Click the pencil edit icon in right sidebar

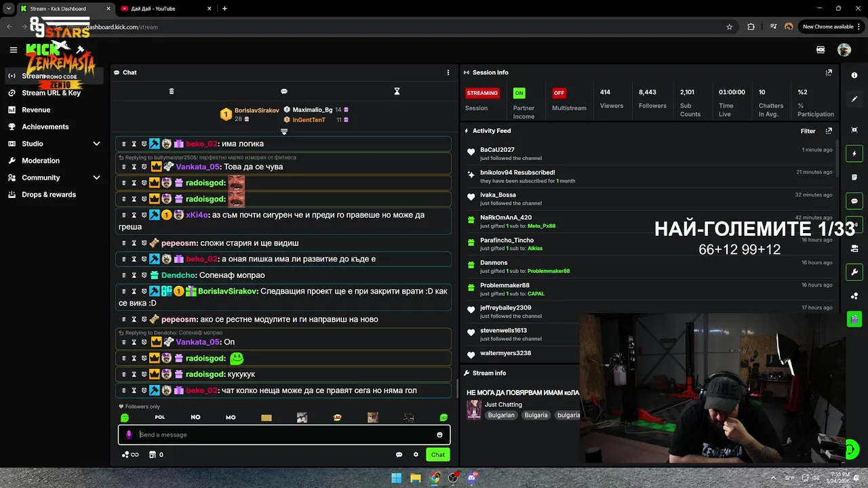(854, 99)
